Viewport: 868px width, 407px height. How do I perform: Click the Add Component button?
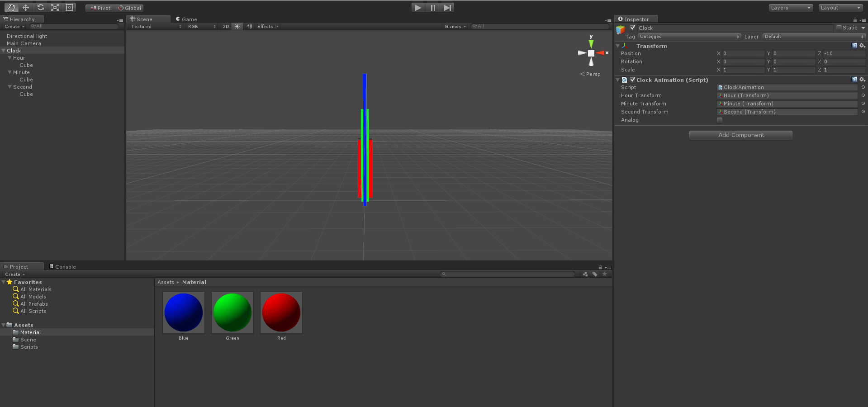coord(740,135)
